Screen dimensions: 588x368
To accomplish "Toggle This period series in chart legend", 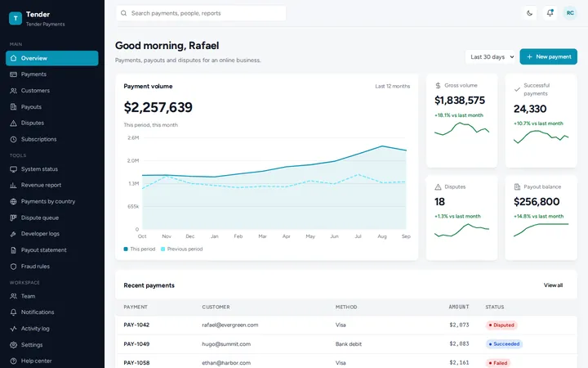I will pyautogui.click(x=140, y=249).
